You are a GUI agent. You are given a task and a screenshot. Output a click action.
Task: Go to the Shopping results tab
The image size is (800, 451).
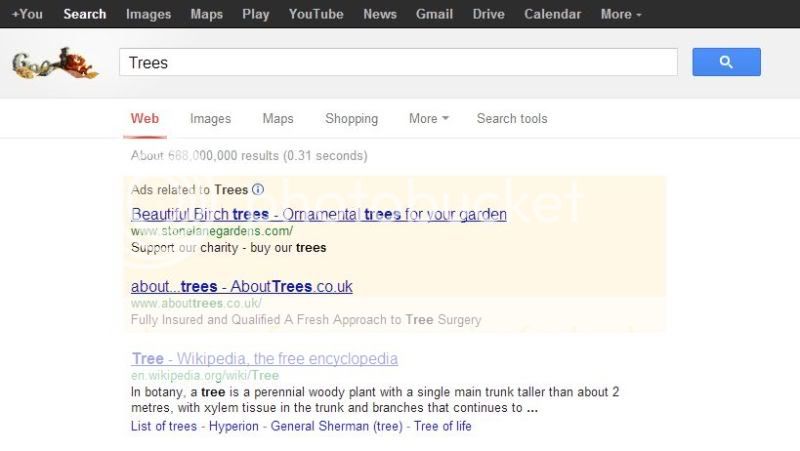click(x=351, y=119)
